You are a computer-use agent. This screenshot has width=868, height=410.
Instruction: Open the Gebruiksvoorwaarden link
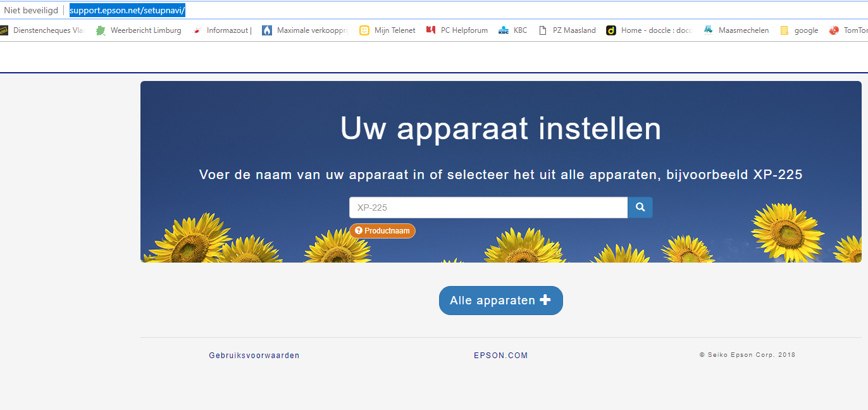coord(254,356)
